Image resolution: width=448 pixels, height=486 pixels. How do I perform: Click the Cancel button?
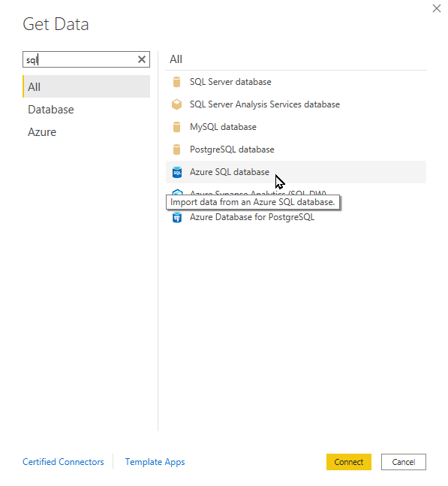[404, 462]
